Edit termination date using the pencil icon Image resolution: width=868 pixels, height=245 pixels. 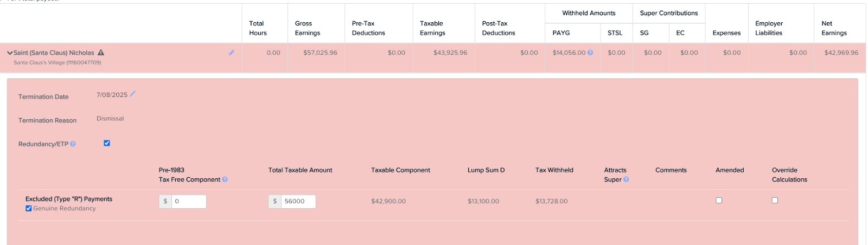[133, 94]
